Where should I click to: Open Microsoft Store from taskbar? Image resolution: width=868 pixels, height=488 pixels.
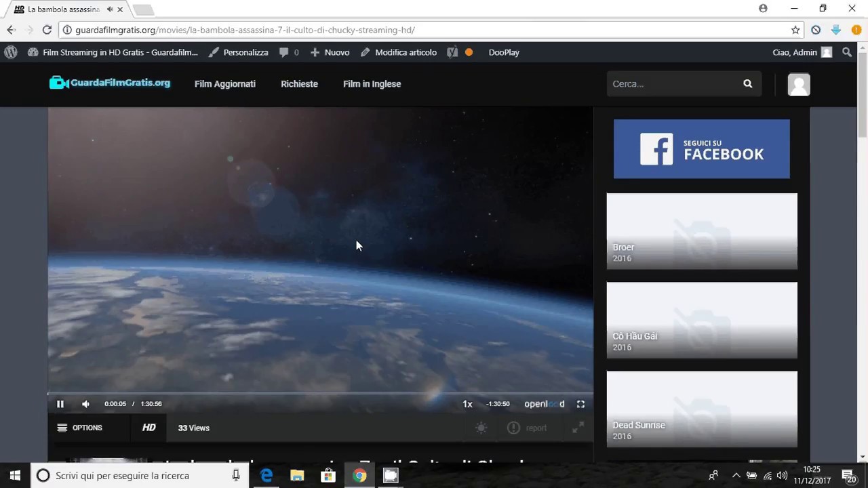(x=328, y=476)
